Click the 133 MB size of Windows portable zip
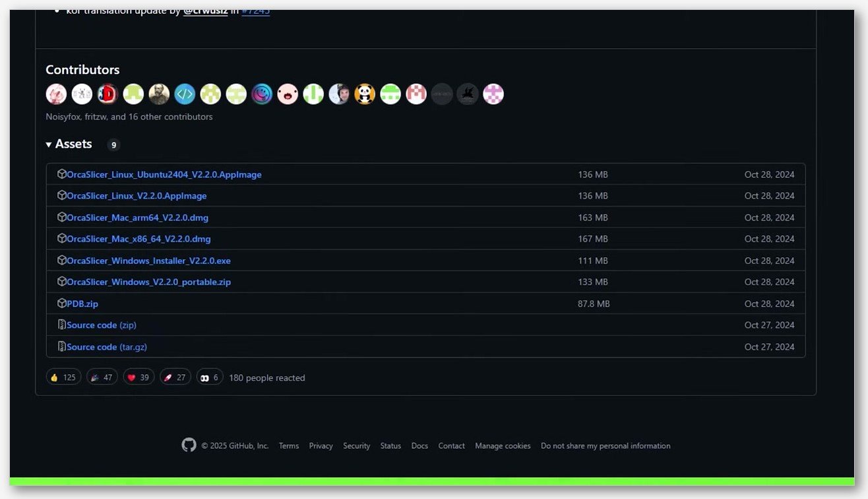868x499 pixels. [x=593, y=282]
